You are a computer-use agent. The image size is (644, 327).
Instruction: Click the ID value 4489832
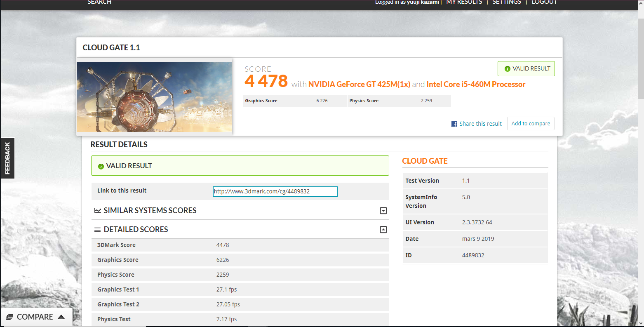[x=473, y=255]
